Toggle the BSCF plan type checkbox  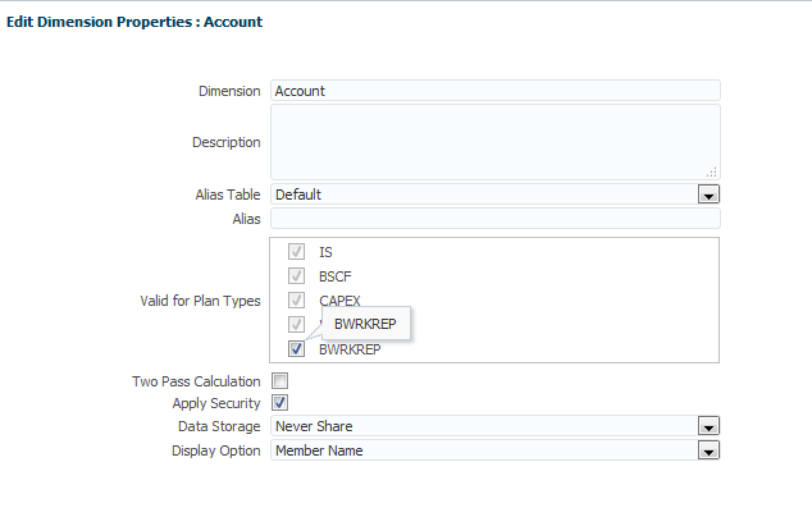pyautogui.click(x=296, y=276)
